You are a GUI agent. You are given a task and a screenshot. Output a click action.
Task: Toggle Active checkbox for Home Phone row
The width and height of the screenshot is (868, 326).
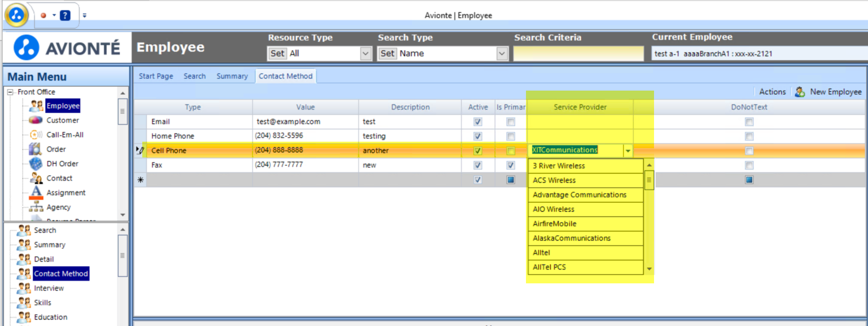[477, 136]
